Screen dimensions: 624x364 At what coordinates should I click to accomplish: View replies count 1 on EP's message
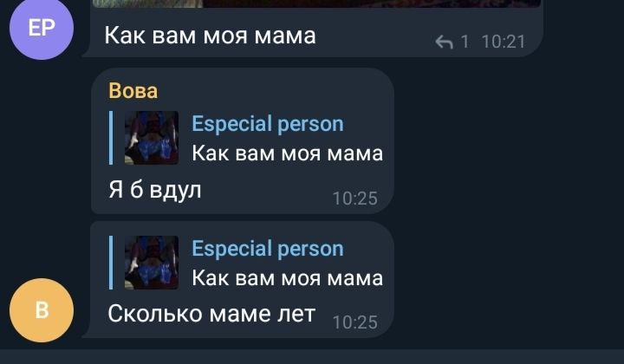point(465,42)
